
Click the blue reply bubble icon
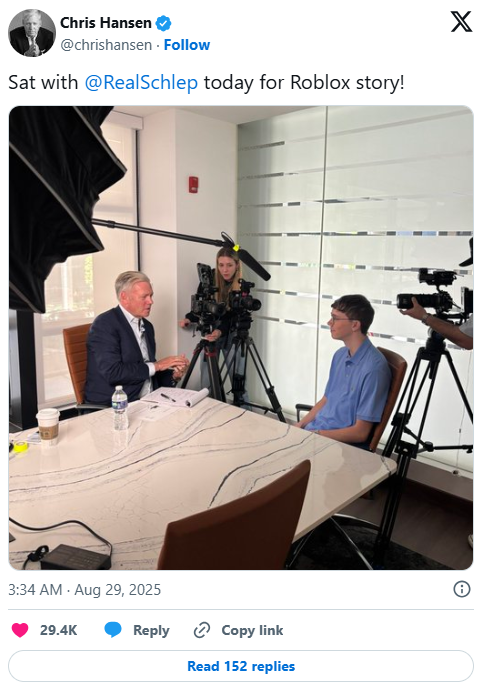[x=113, y=630]
